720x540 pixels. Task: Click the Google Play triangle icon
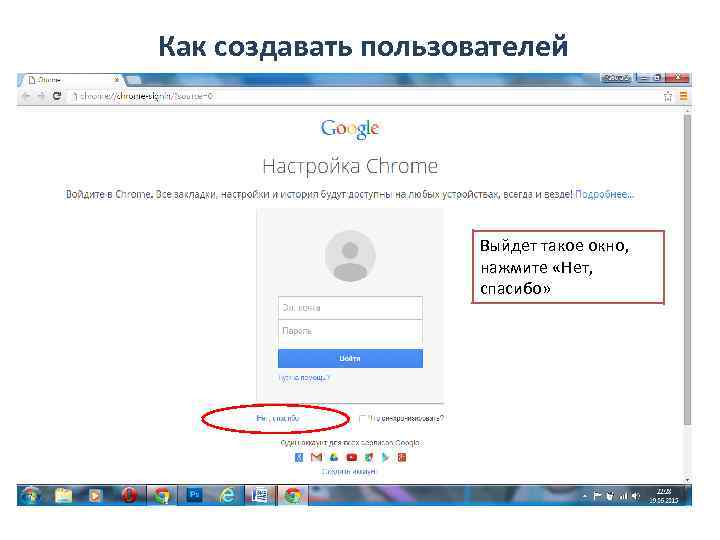(385, 457)
